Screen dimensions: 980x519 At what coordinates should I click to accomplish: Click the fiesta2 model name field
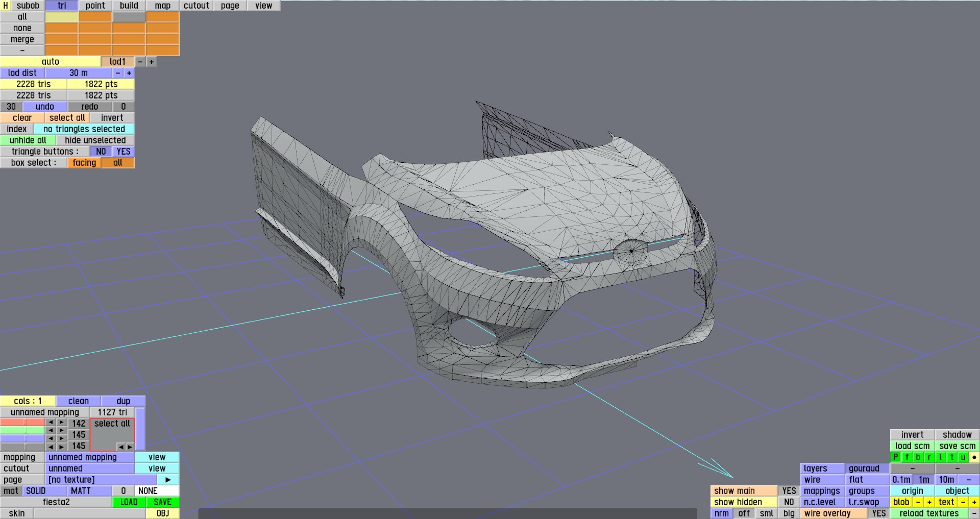56,502
